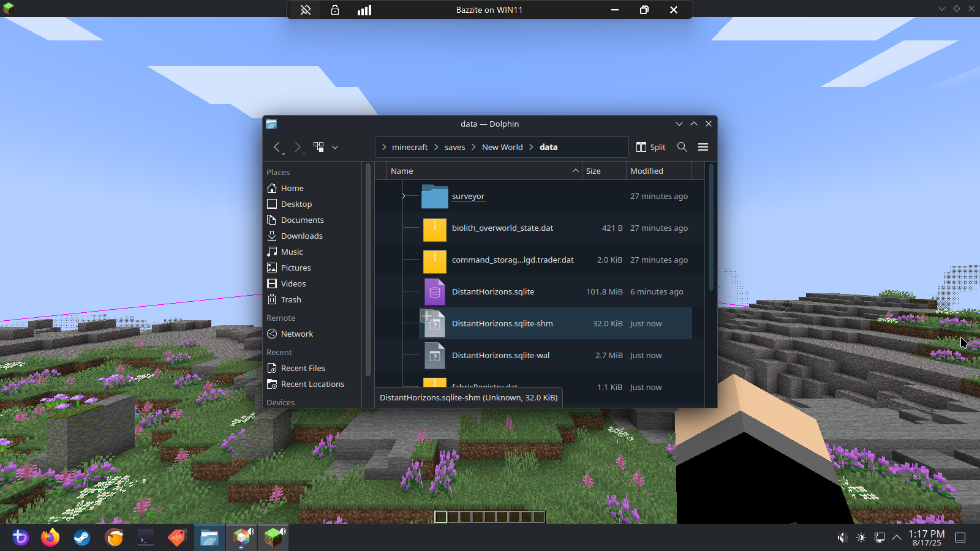
Task: Toggle Split view in Dolphin
Action: click(x=650, y=147)
